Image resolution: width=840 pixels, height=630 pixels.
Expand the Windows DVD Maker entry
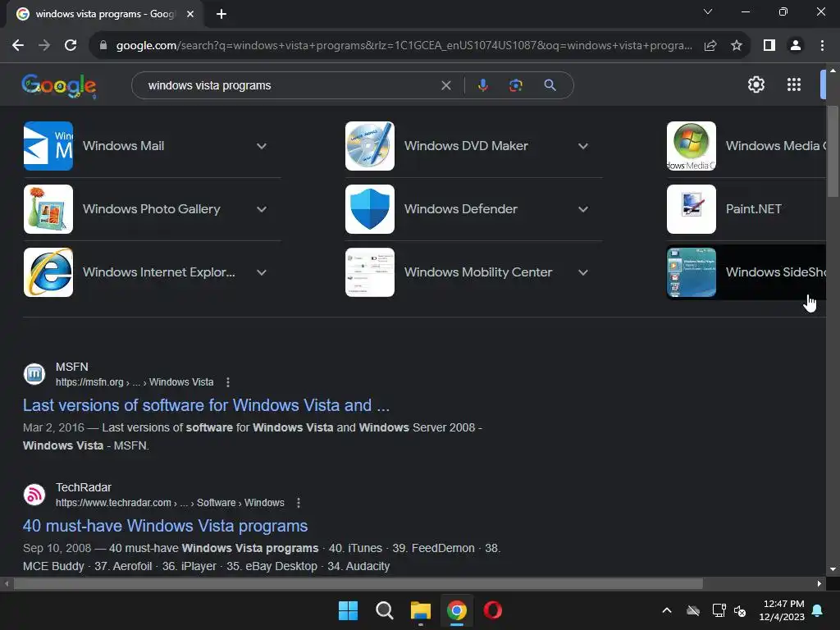583,146
